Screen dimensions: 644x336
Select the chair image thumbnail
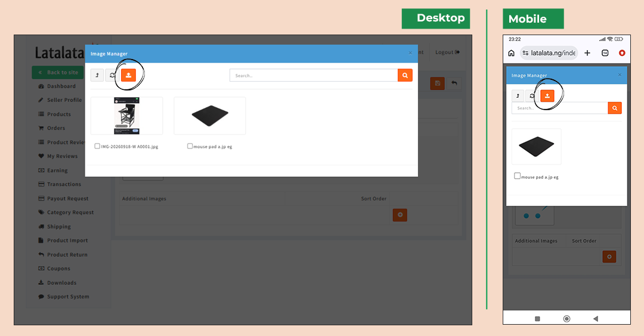point(126,116)
